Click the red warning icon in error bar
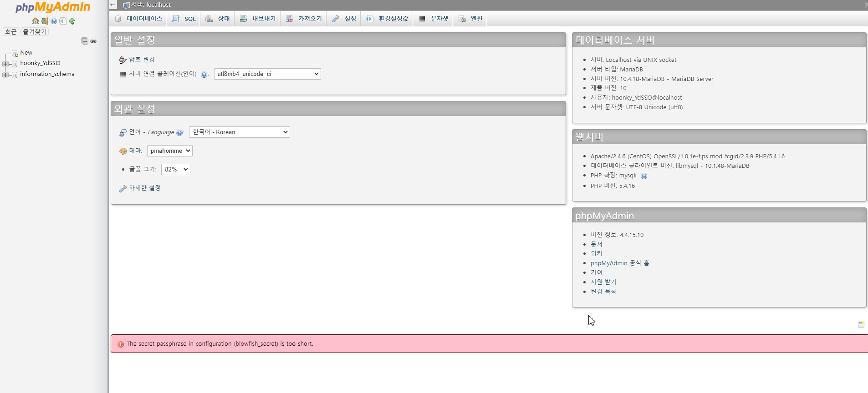This screenshot has width=868, height=393. tap(121, 344)
